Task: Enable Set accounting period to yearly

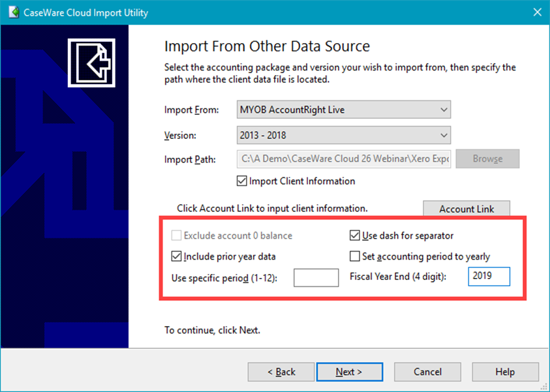Action: pyautogui.click(x=355, y=256)
